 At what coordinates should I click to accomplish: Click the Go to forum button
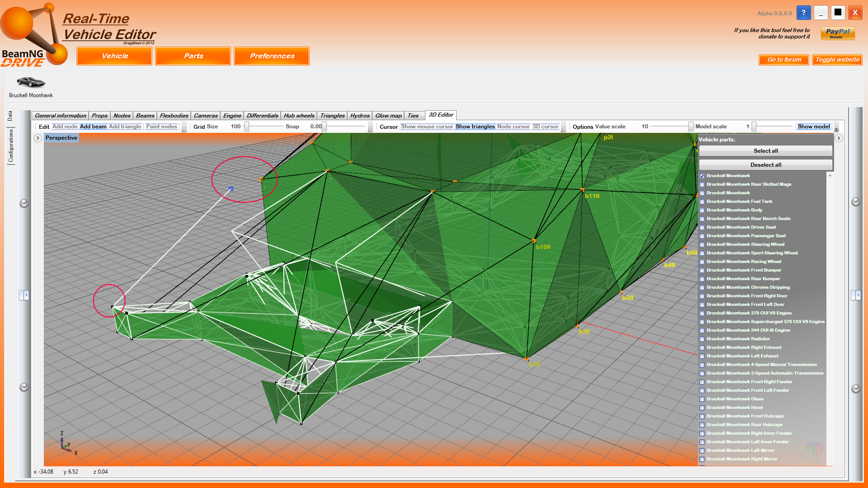[x=784, y=60]
